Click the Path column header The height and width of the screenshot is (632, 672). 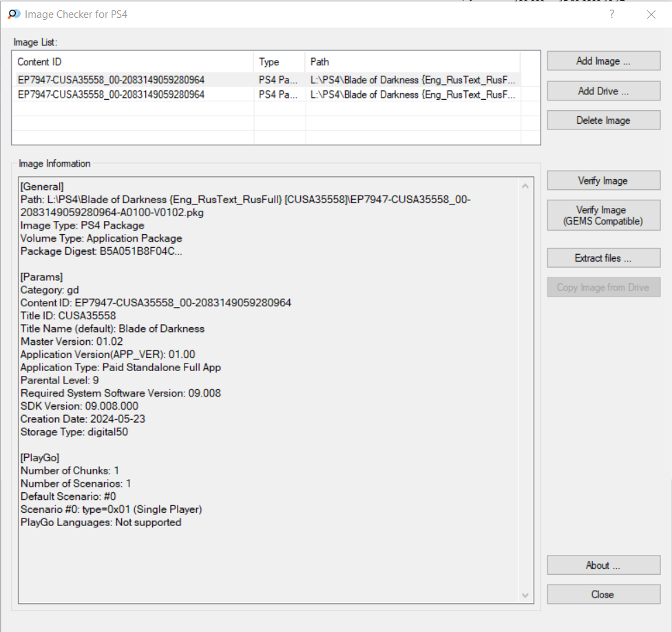click(x=412, y=62)
